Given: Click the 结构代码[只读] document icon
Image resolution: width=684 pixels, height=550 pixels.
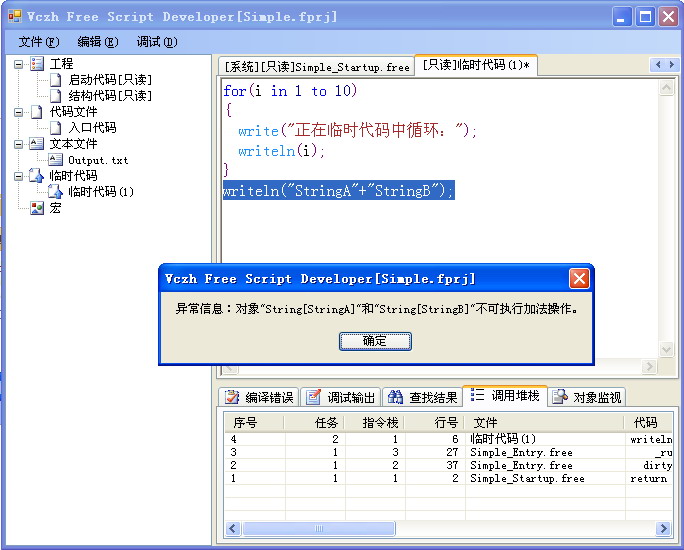Looking at the screenshot, I should click(x=55, y=96).
